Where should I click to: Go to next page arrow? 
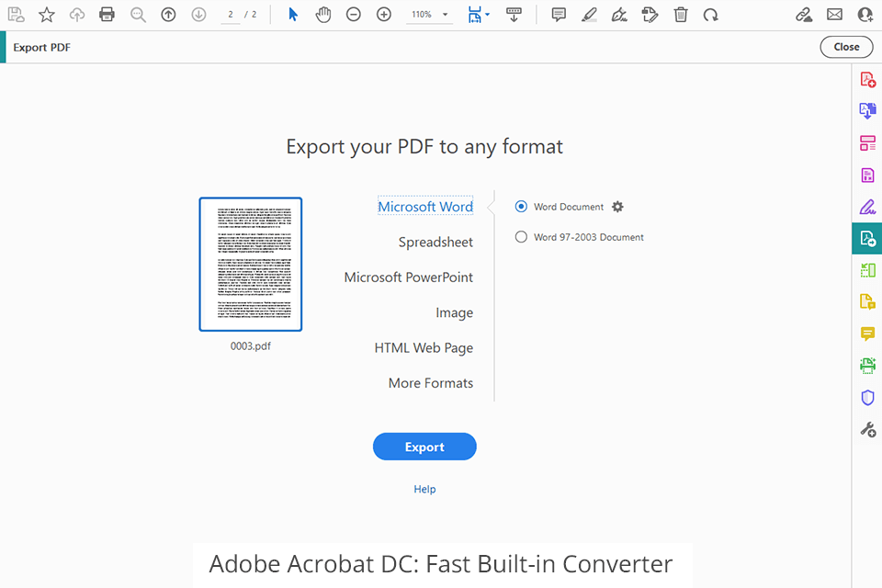coord(198,15)
